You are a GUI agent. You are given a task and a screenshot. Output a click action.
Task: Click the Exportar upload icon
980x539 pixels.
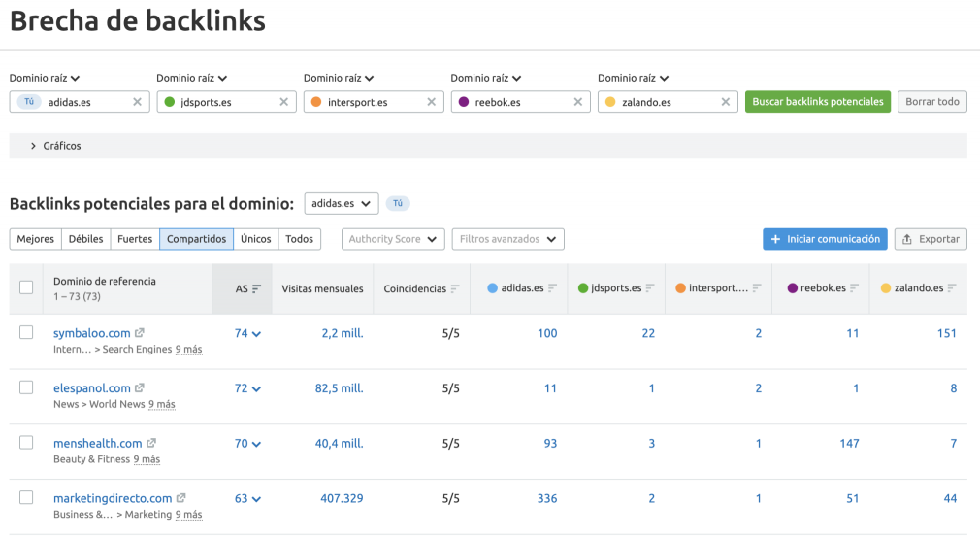click(x=907, y=239)
